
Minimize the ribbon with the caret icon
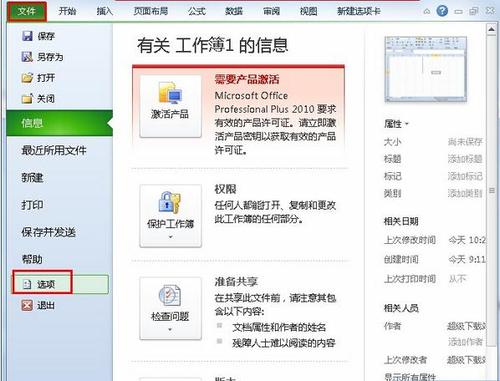(427, 11)
